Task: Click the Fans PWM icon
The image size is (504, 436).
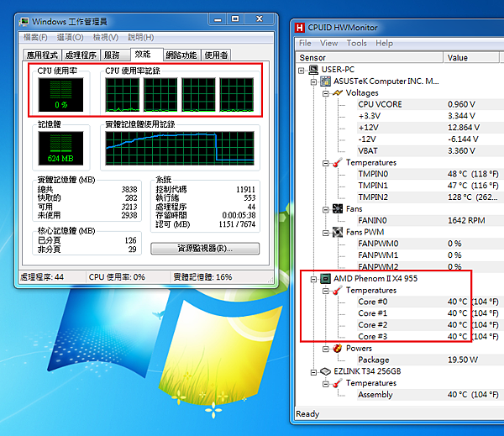Action: tap(338, 232)
